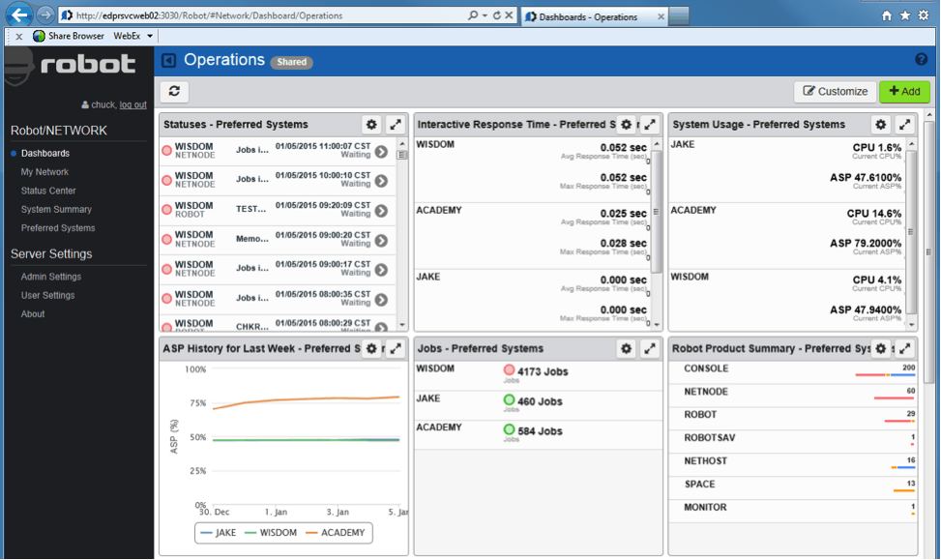The height and width of the screenshot is (560, 941).
Task: Expand the Jobs - Preferred Systems panel
Action: pos(650,348)
